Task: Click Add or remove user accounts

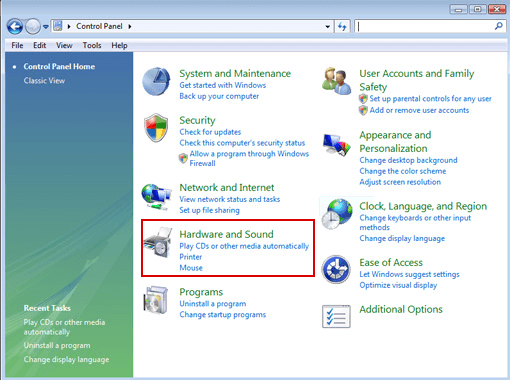Action: 419,110
